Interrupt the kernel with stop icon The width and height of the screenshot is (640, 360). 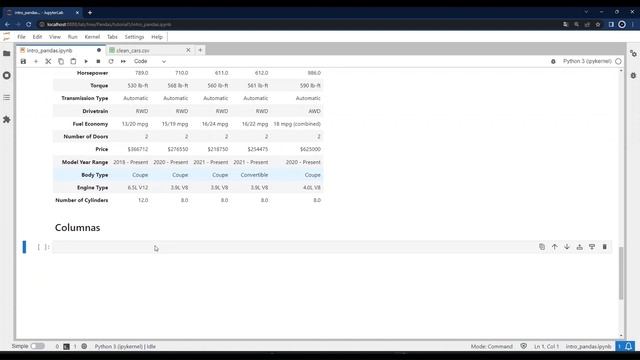(98, 61)
